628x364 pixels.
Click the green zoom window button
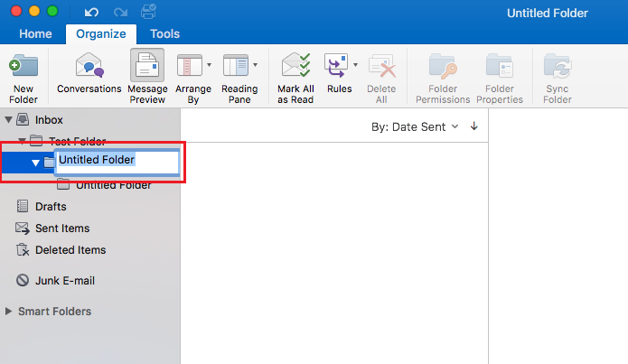click(52, 11)
